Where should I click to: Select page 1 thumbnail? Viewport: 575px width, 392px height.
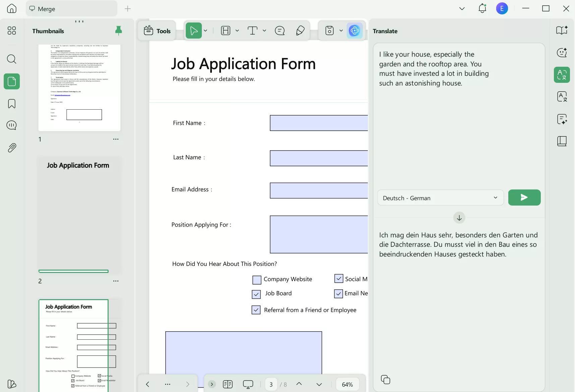(79, 88)
